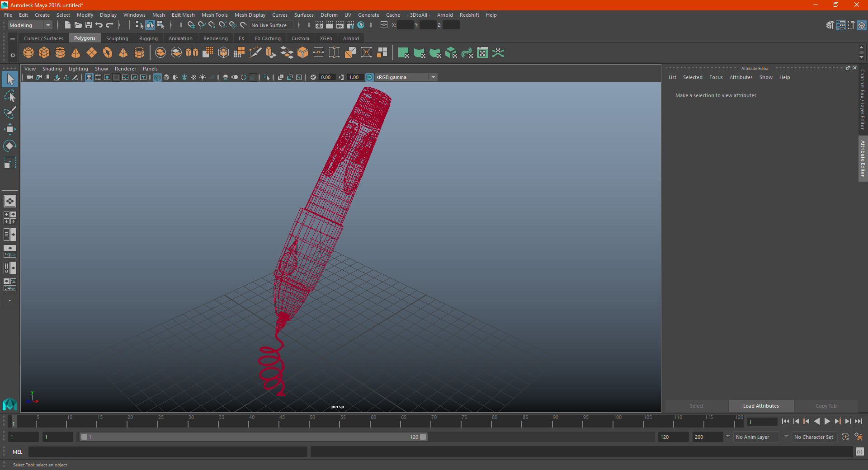This screenshot has height=470, width=868.
Task: Open the IPR render icon
Action: tap(340, 25)
